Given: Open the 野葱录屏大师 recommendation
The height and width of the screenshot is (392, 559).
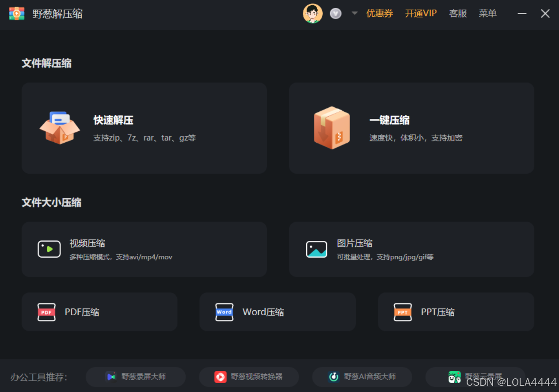Looking at the screenshot, I should pyautogui.click(x=136, y=377).
